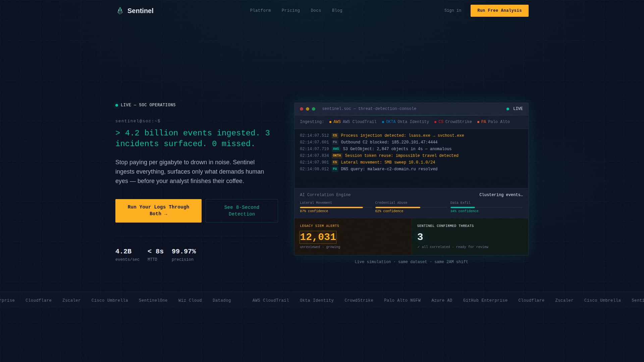Open the Pricing page from the navigation
This screenshot has height=362, width=644.
(x=290, y=10)
